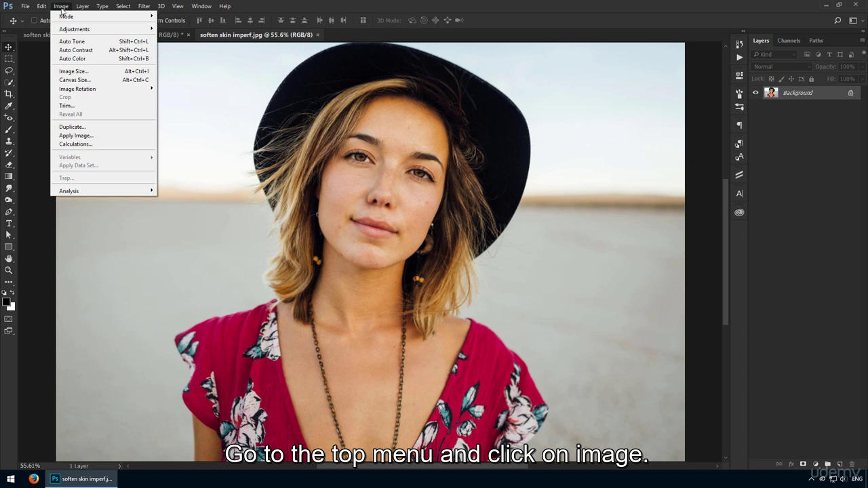Click the black foreground color swatch

(6, 302)
